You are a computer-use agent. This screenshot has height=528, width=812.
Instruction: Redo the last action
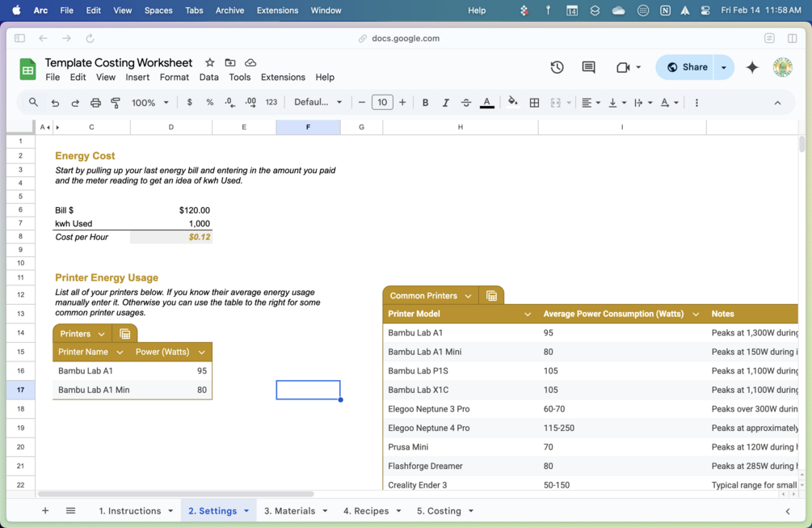pos(75,103)
